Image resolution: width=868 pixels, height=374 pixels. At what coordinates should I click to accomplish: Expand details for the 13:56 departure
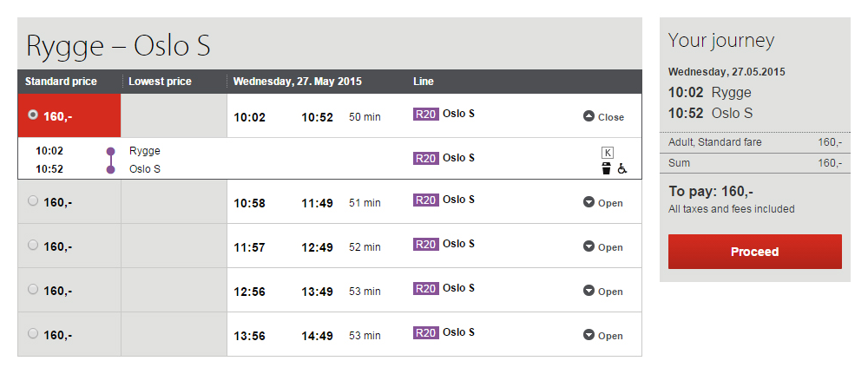[x=603, y=336]
